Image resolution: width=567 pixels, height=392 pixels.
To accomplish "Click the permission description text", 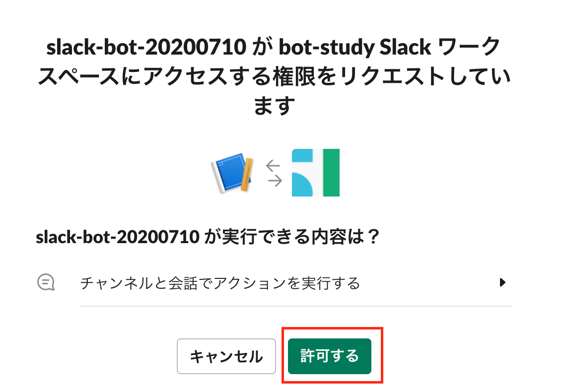I will pos(220,282).
